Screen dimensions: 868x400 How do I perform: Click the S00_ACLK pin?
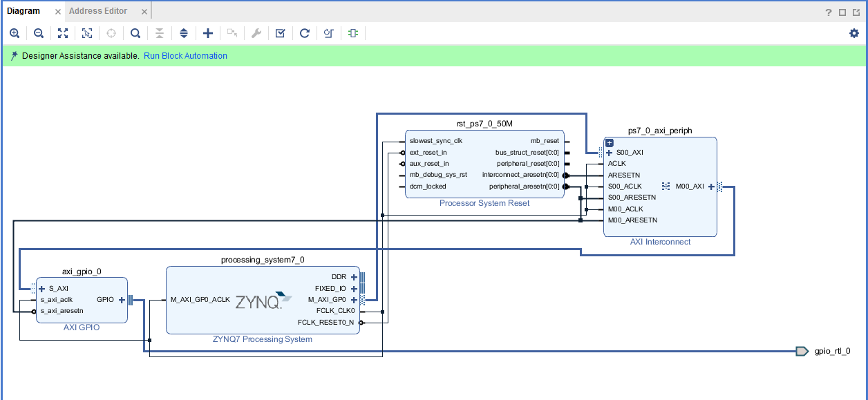pyautogui.click(x=625, y=187)
